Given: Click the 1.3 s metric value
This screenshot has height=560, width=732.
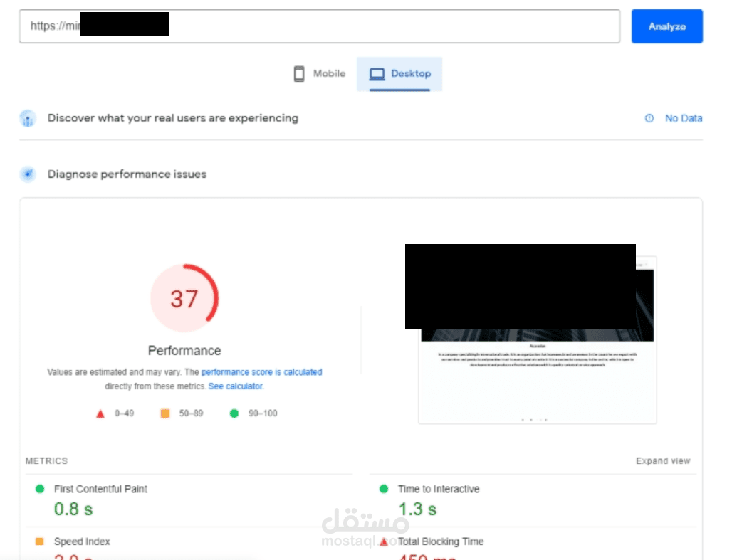Looking at the screenshot, I should coord(417,509).
